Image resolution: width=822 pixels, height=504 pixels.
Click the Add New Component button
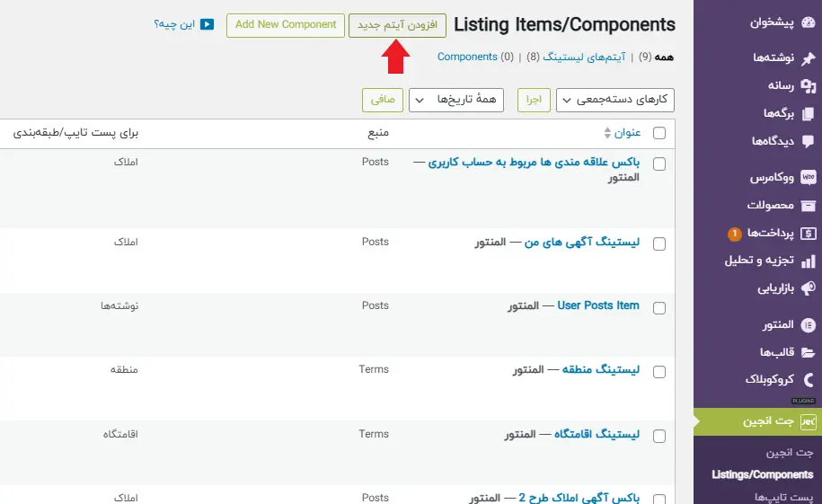point(286,25)
